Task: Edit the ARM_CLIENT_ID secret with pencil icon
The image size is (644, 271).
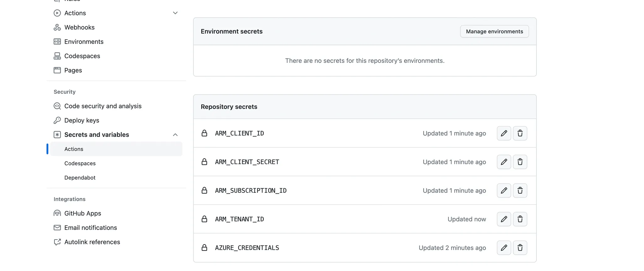Action: tap(504, 133)
